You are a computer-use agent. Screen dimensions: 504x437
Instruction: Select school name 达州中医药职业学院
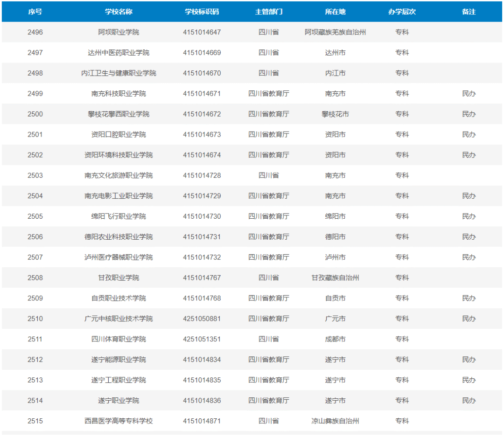click(119, 53)
